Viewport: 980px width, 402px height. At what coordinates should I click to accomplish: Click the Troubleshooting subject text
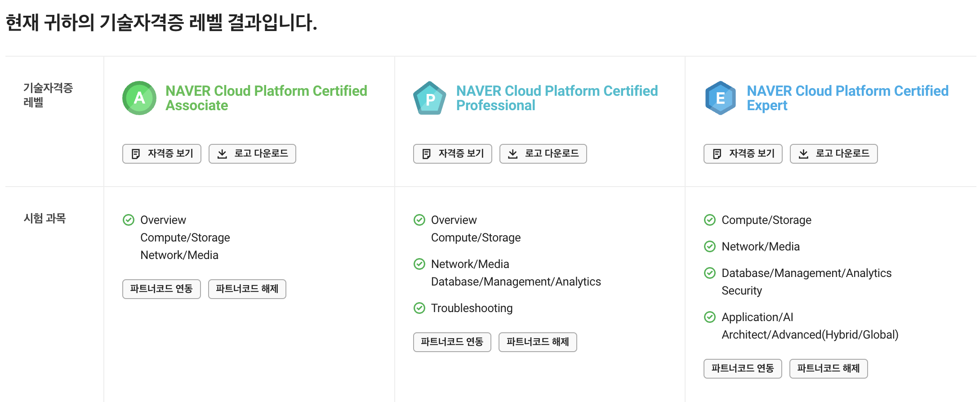pyautogui.click(x=472, y=308)
